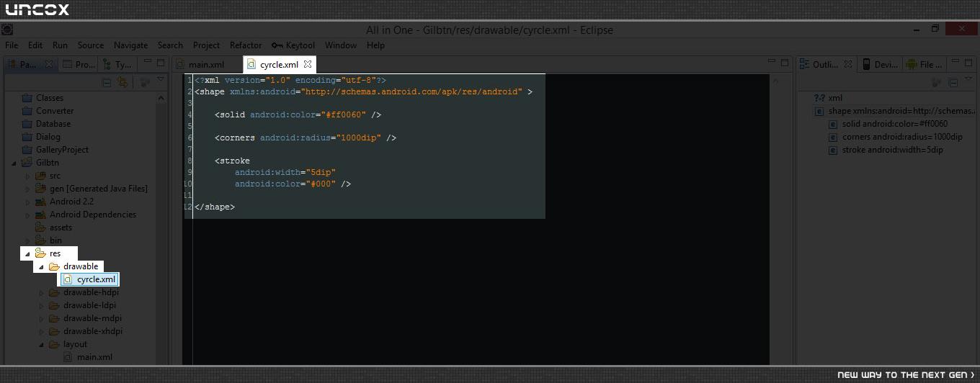Open the Help menu
The image size is (980, 383).
(x=375, y=45)
